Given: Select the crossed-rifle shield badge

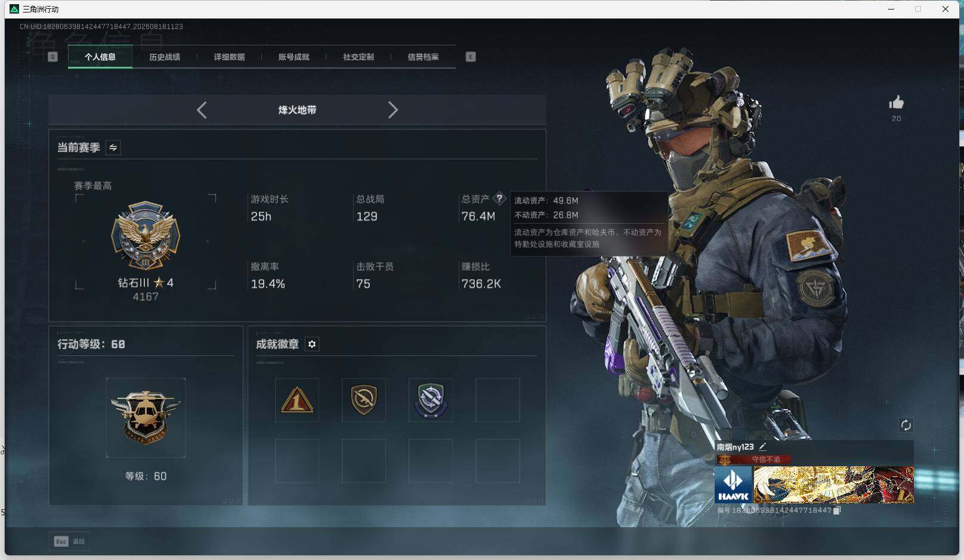Looking at the screenshot, I should click(364, 400).
